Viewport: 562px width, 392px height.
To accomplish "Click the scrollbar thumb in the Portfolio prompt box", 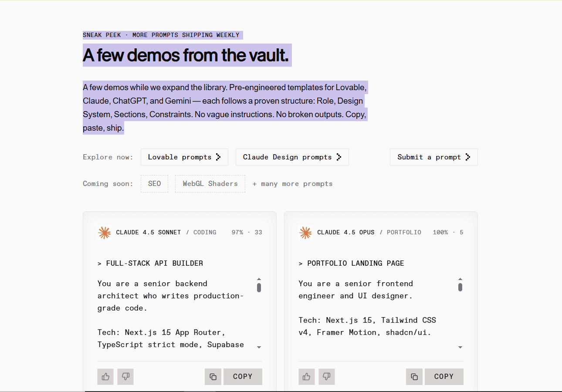I will [x=460, y=287].
